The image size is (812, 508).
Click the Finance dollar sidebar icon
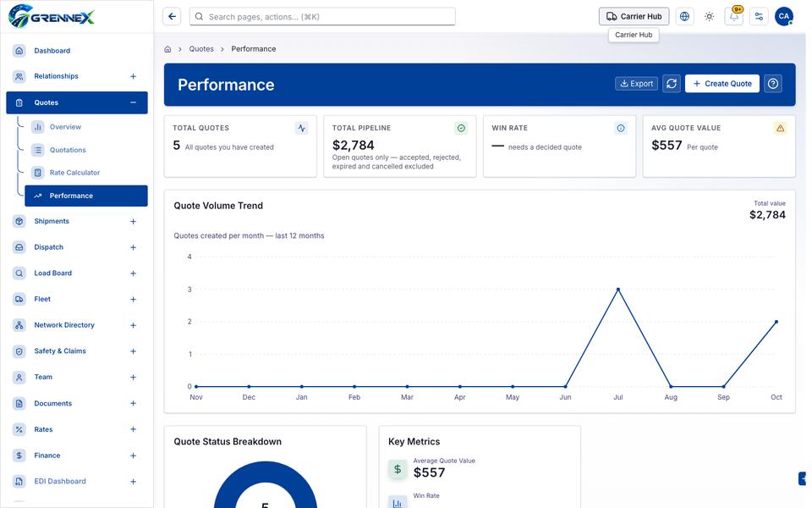click(19, 456)
